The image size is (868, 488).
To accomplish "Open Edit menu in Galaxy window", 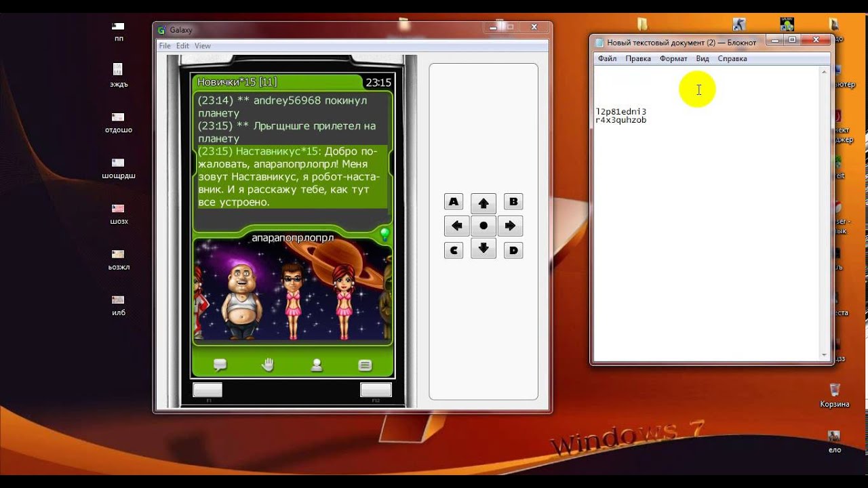I will [182, 46].
